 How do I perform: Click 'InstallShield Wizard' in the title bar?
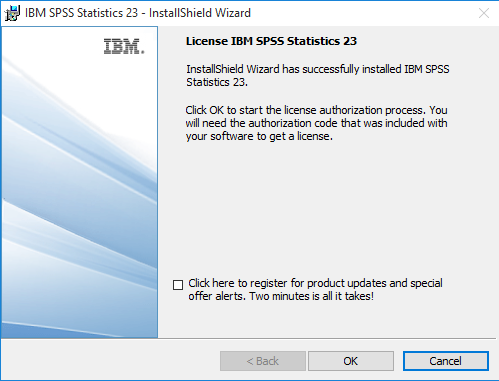click(x=200, y=13)
